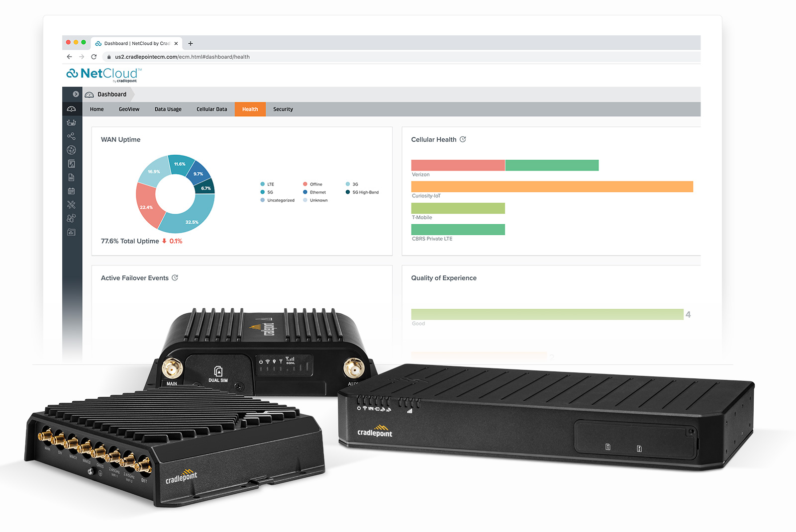Switch to the Security tab
This screenshot has width=796, height=532.
[283, 109]
